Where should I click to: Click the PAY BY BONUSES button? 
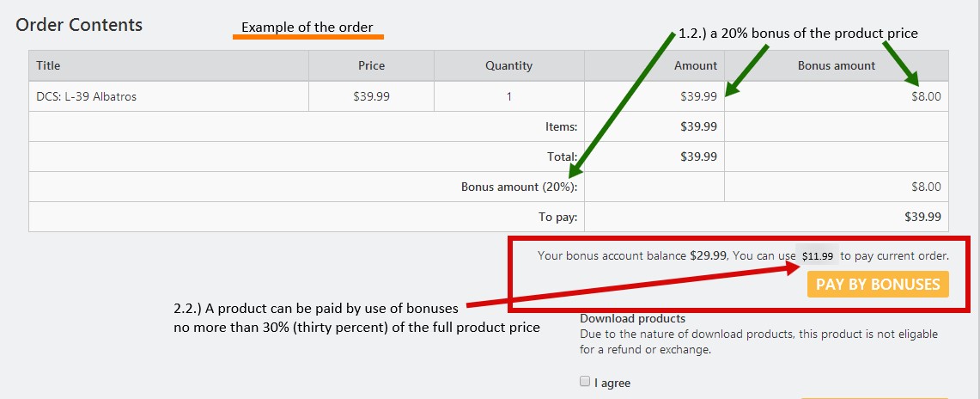tap(878, 285)
